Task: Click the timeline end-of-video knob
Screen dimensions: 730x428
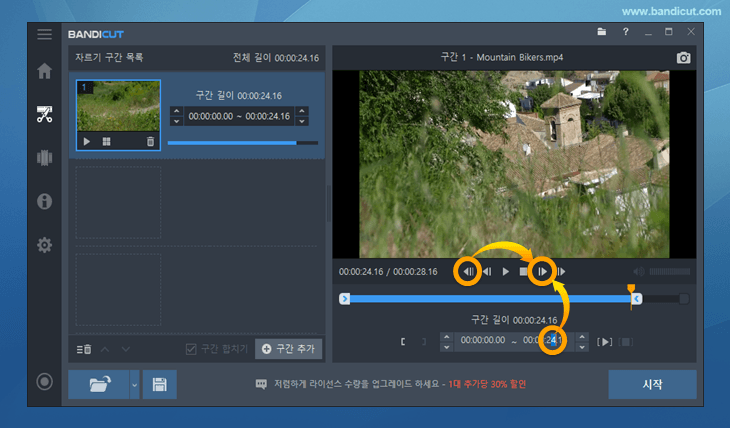Action: tap(684, 299)
